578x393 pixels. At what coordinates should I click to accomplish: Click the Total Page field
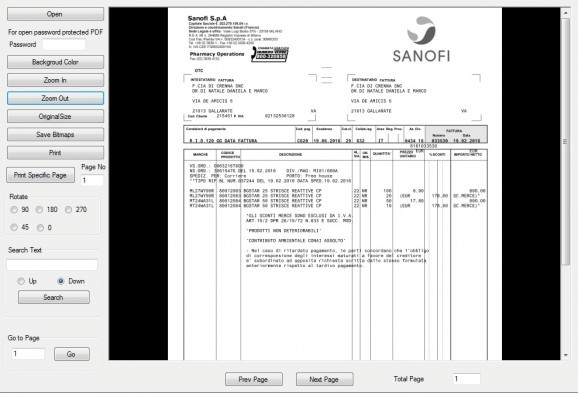(466, 379)
